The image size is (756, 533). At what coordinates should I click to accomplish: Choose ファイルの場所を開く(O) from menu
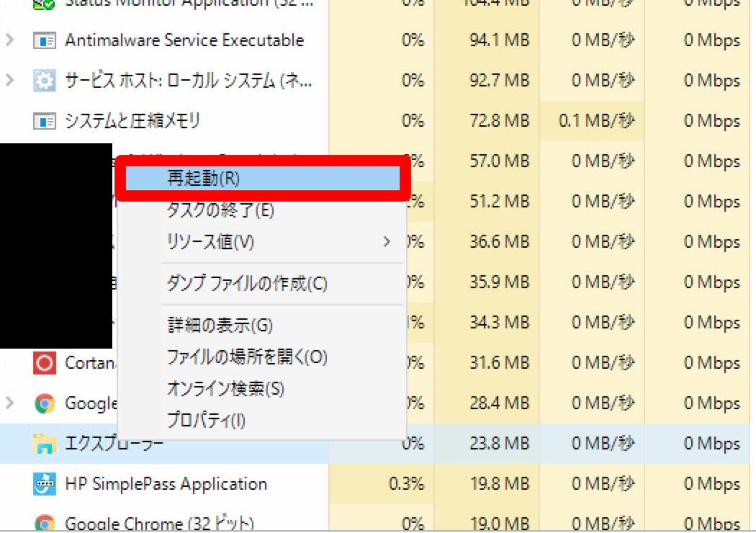[247, 357]
